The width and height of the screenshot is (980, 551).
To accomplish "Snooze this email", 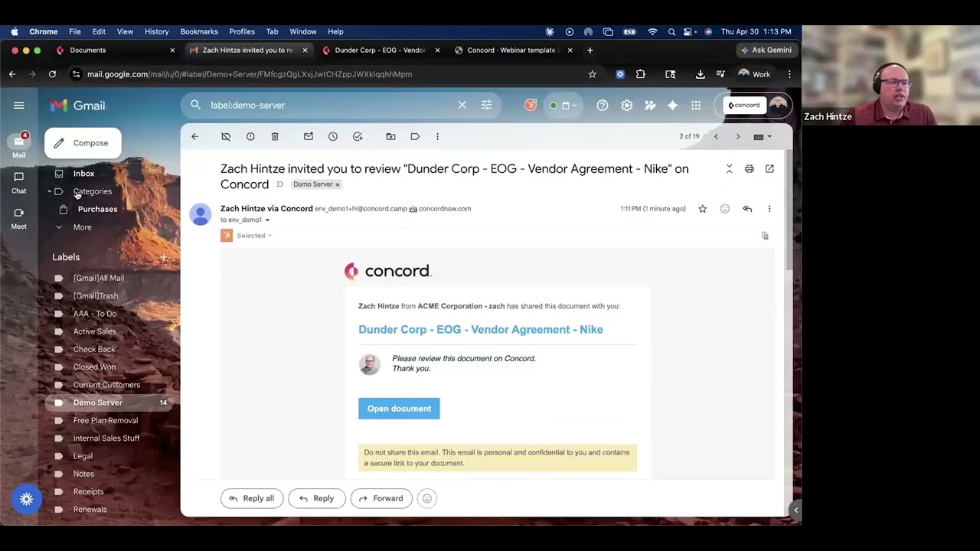I will (333, 136).
